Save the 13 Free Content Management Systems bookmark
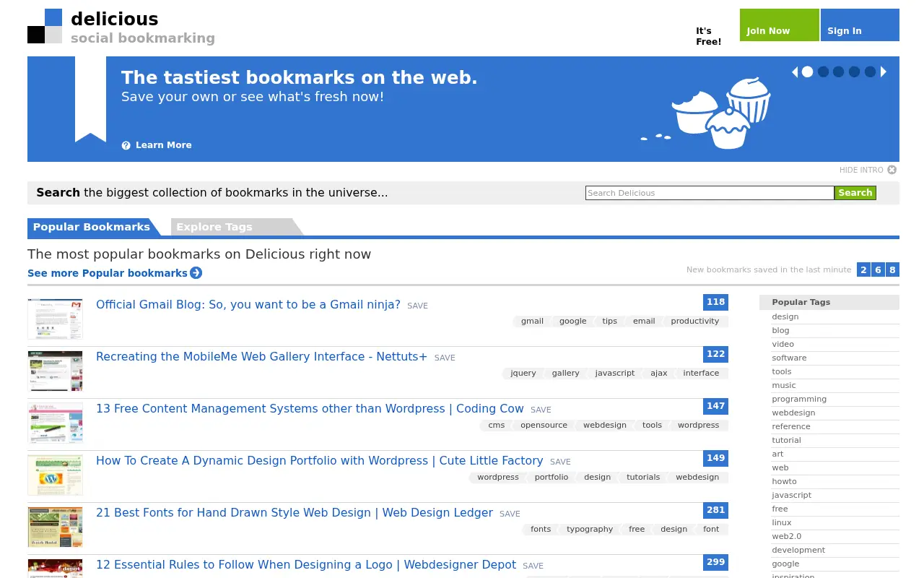 coord(541,410)
